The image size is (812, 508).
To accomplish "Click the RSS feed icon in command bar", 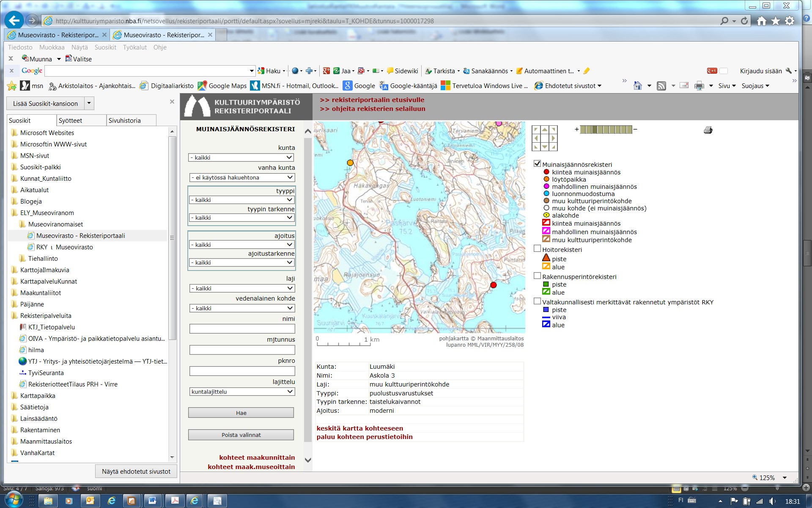I will (x=661, y=86).
